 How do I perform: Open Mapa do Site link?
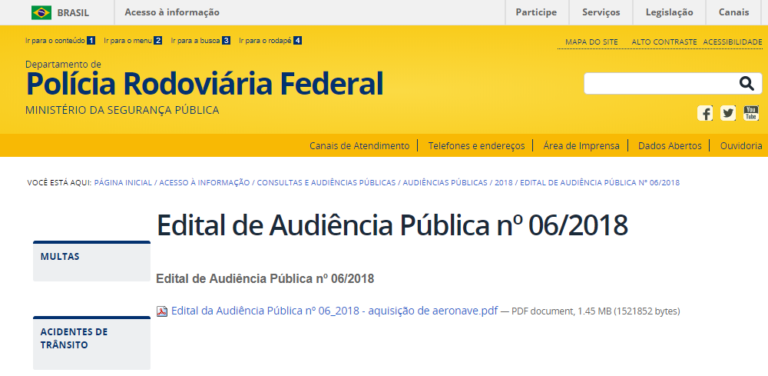[x=591, y=42]
